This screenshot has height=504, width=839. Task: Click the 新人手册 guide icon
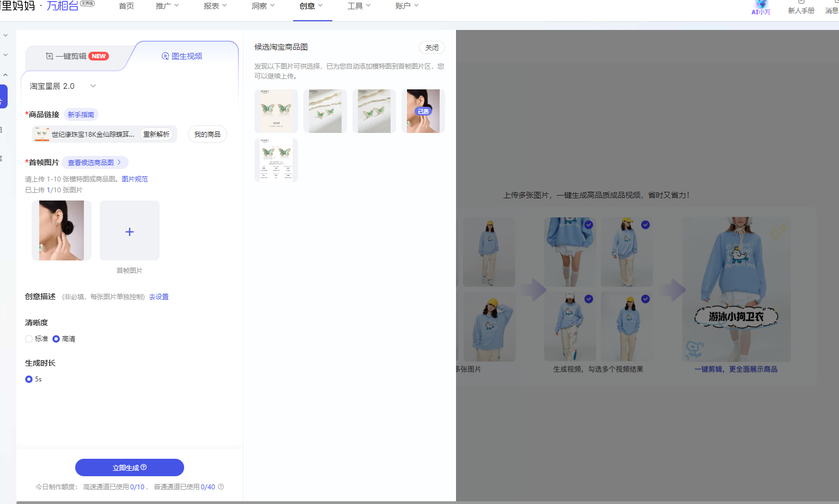coord(801,3)
